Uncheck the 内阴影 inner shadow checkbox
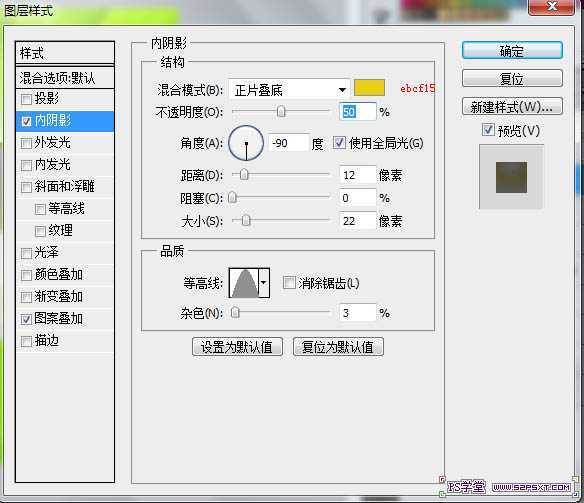Image resolution: width=584 pixels, height=503 pixels. pyautogui.click(x=26, y=121)
